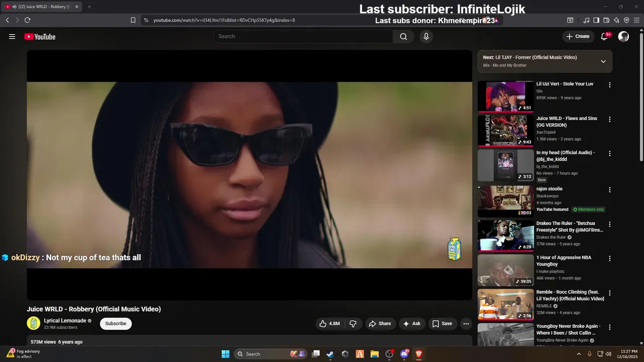Subscribe to Lyrical Lemonade
644x362 pixels.
tap(116, 324)
